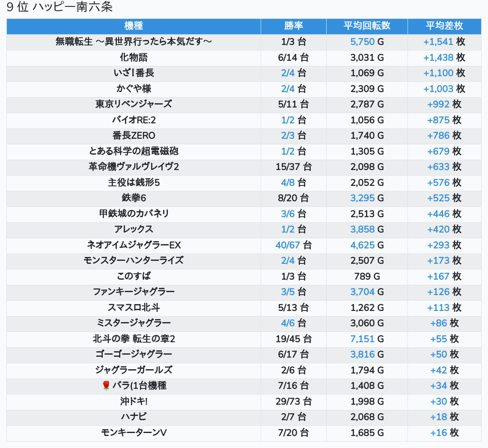The width and height of the screenshot is (488, 448).
Task: Click the +992 value for 東京リベンジャーズ
Action: [x=438, y=104]
